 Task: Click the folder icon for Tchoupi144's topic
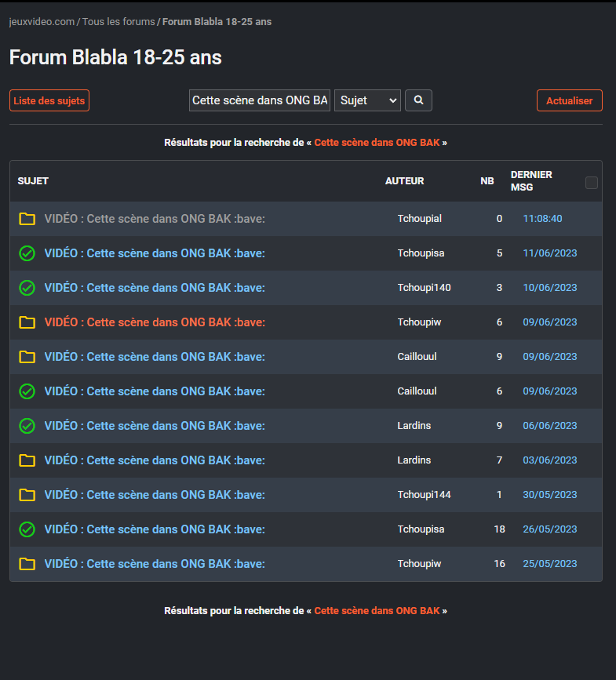coord(27,495)
